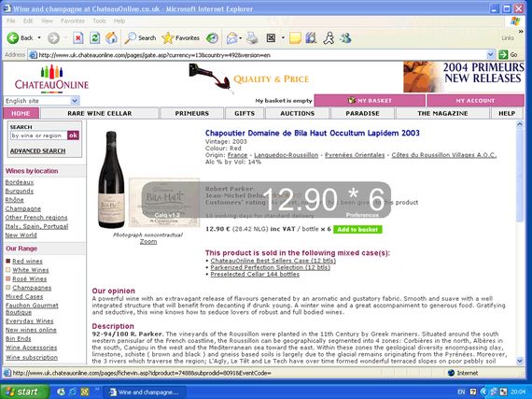The height and width of the screenshot is (399, 532).
Task: Open the Bordeaux location link
Action: coord(20,182)
